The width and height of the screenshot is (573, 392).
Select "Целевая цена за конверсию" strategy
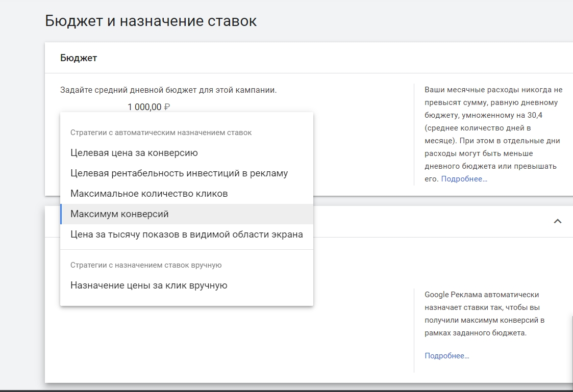[134, 153]
